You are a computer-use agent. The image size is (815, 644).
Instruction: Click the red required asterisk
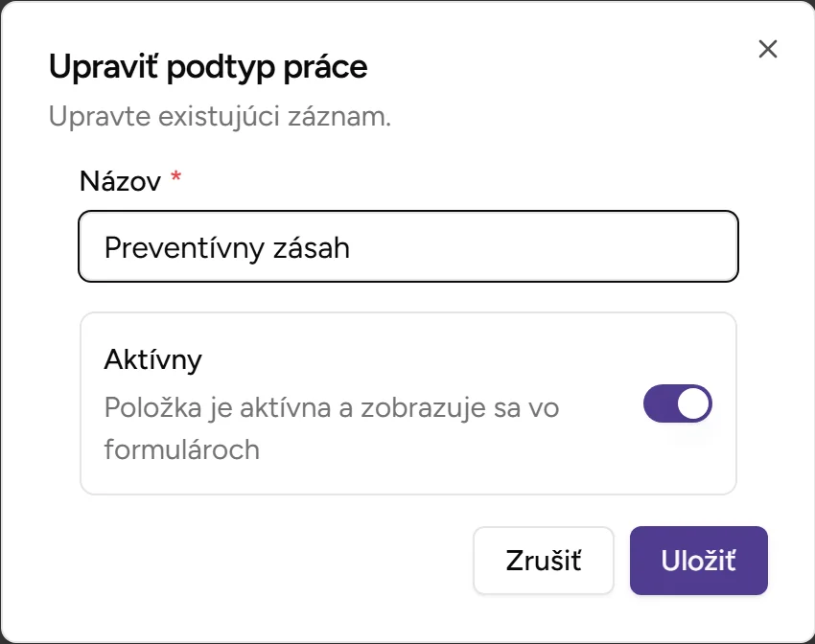[175, 176]
